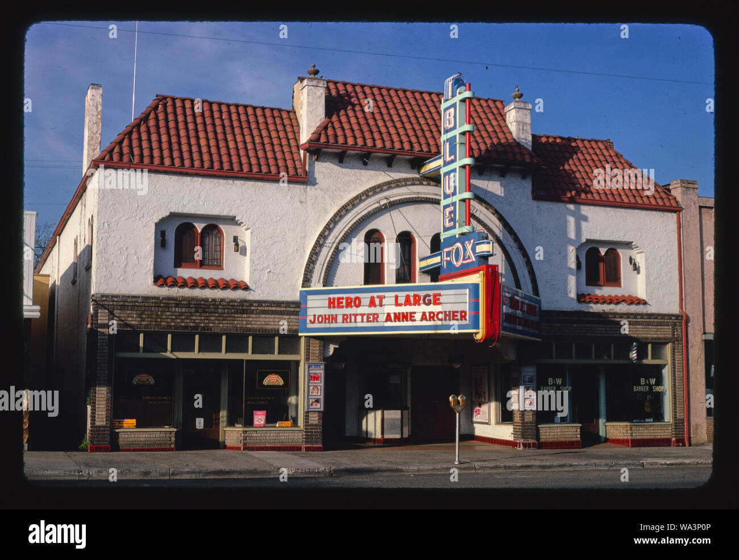Click the striped barber pole by the shop
739x560 pixels.
coord(634,351)
